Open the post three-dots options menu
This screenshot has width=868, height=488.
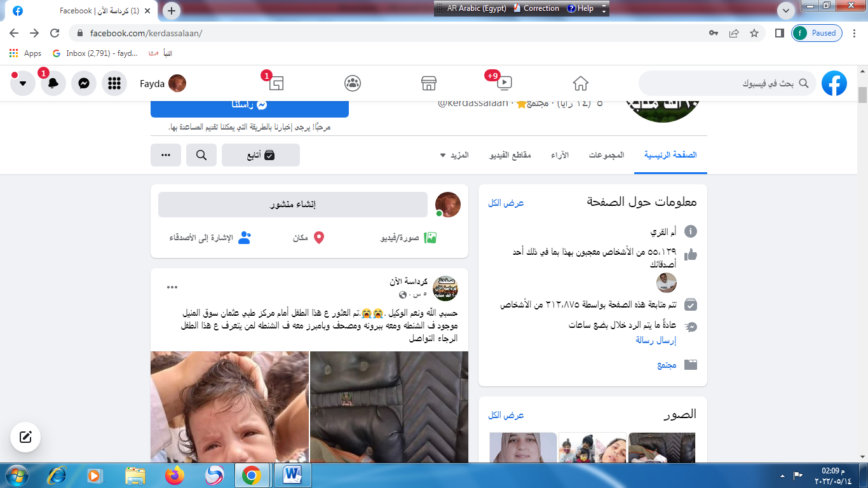click(x=172, y=287)
